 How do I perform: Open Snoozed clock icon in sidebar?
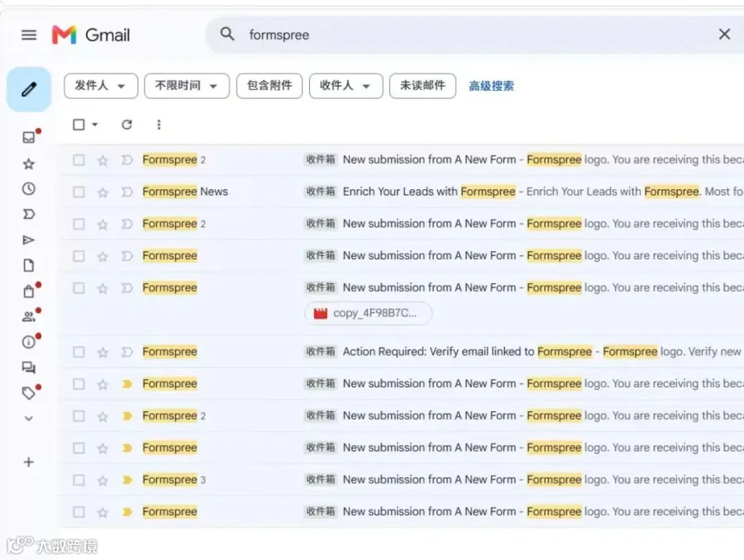click(29, 188)
